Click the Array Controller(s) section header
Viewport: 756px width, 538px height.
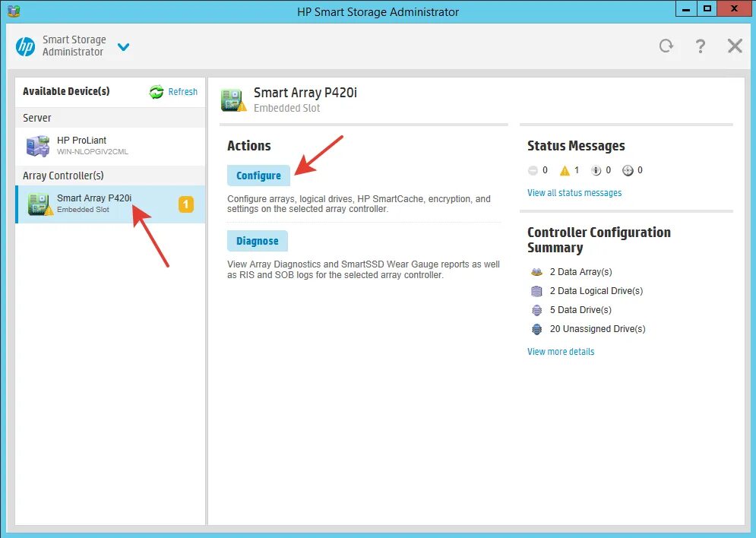click(110, 176)
